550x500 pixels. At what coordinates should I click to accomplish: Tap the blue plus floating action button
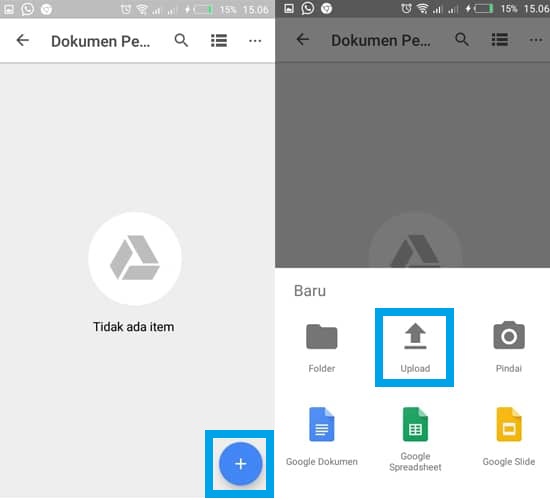pos(241,464)
